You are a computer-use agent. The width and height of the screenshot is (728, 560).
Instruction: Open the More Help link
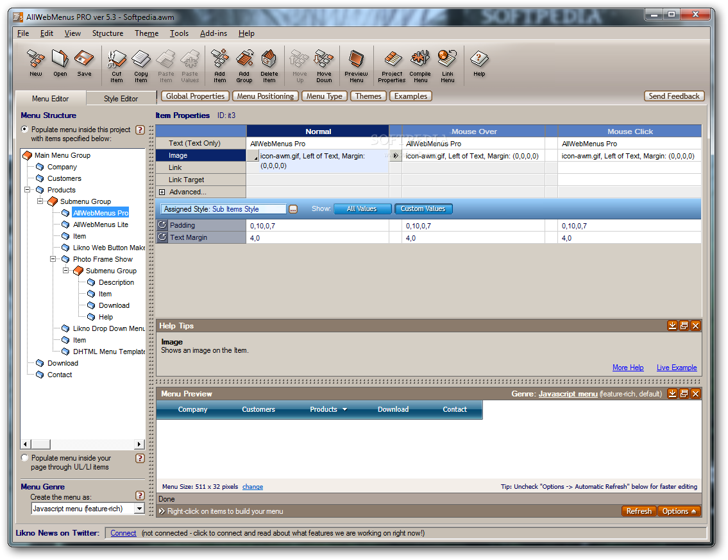point(628,368)
